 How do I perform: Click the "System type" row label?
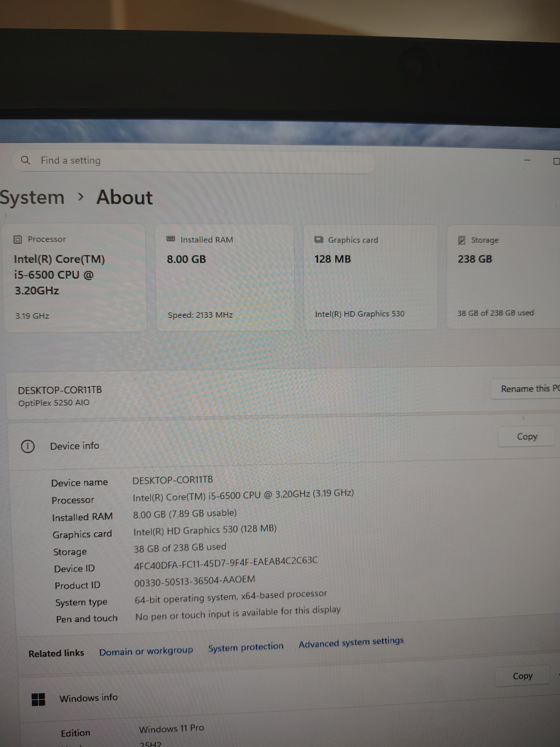coord(81,602)
